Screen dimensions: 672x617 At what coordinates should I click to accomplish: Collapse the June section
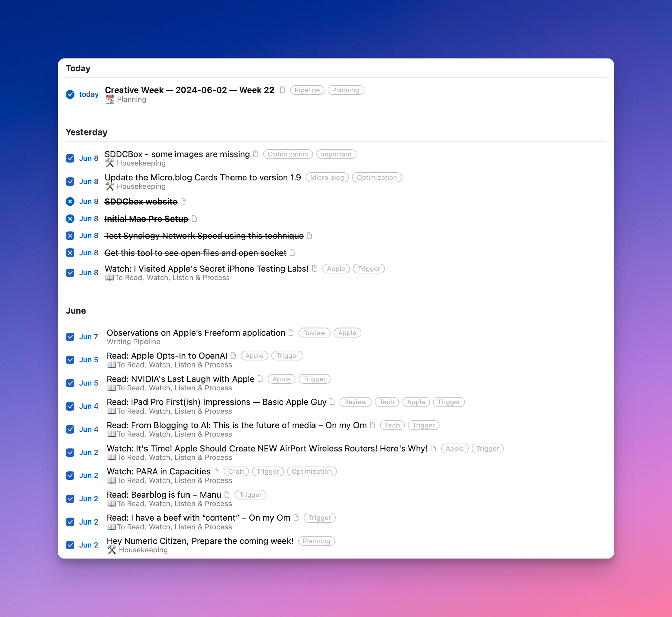(76, 310)
